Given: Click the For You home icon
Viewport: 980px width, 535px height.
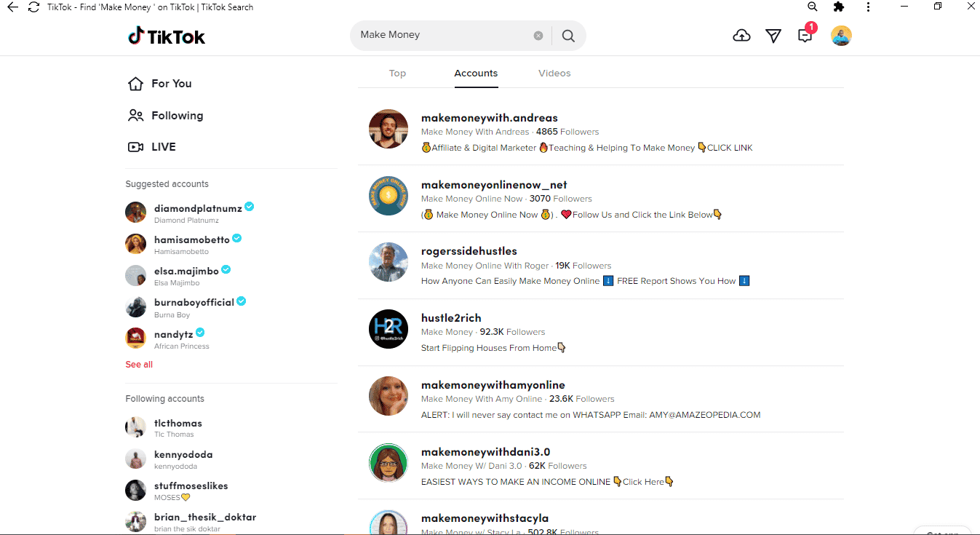Looking at the screenshot, I should 135,84.
